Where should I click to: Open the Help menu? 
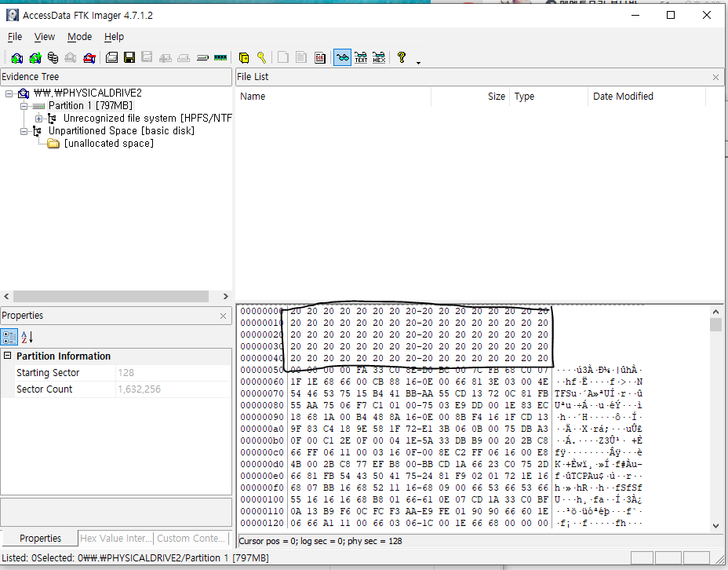pyautogui.click(x=114, y=37)
